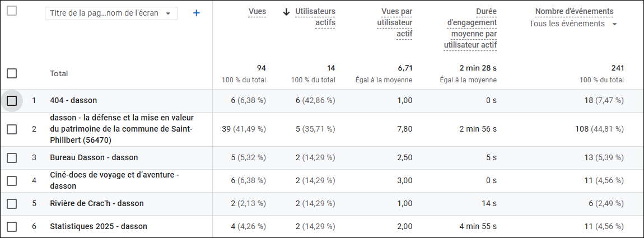644x238 pixels.
Task: Select checkbox for Statistiques 2025 row
Action: [x=12, y=227]
